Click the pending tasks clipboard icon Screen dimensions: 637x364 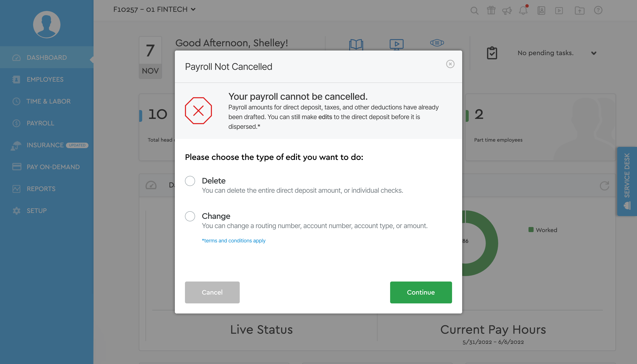click(492, 53)
